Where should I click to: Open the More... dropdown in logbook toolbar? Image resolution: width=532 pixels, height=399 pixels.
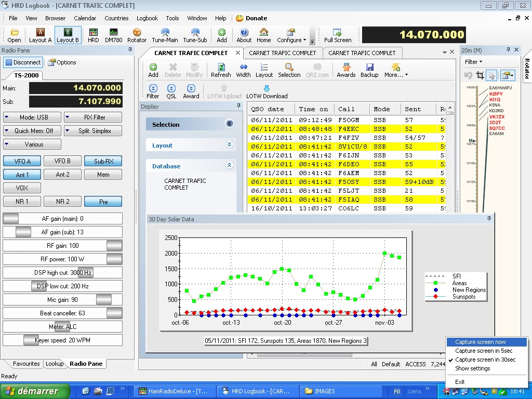396,70
